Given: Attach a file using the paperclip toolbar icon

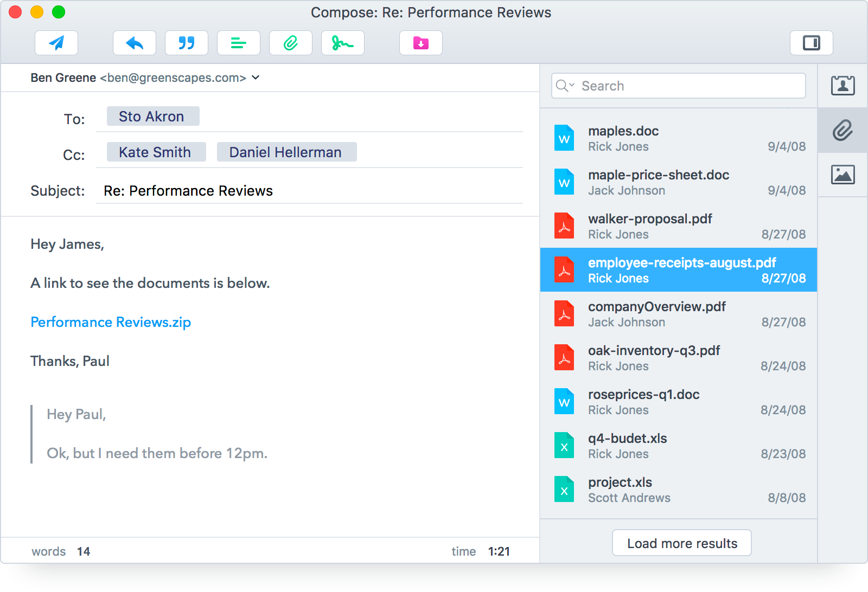Looking at the screenshot, I should click(291, 43).
